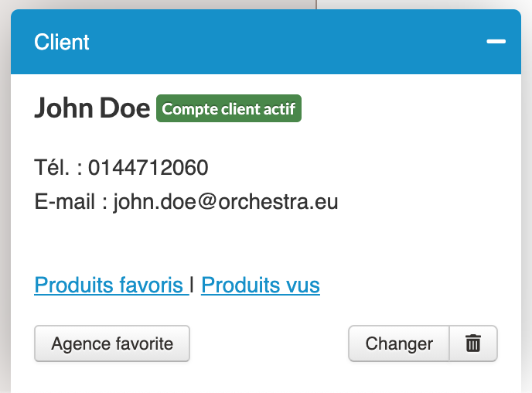
Task: Click the blank area right of Produits vus
Action: (418, 285)
